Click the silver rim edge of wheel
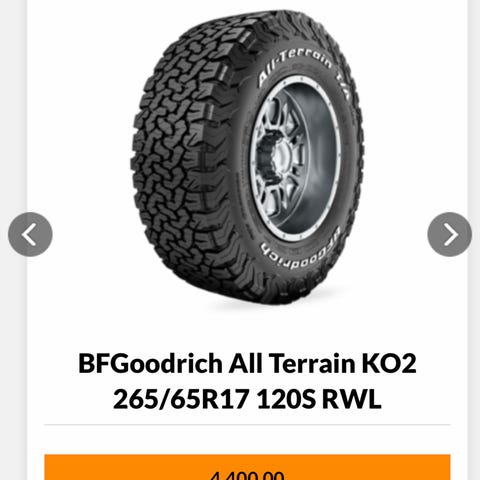The width and height of the screenshot is (480, 480). point(335,157)
